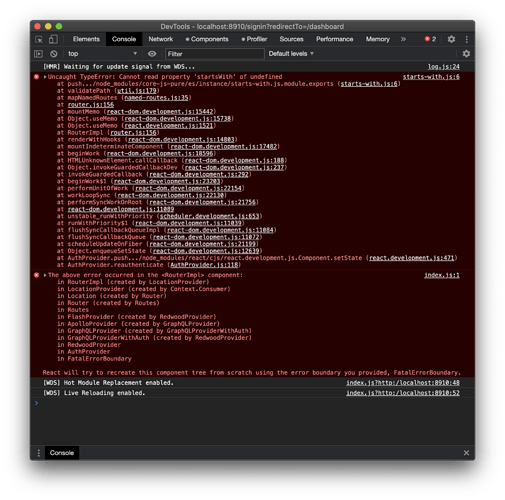
Task: Click '[WDS] Live Reloading enabled.' message
Action: point(94,393)
